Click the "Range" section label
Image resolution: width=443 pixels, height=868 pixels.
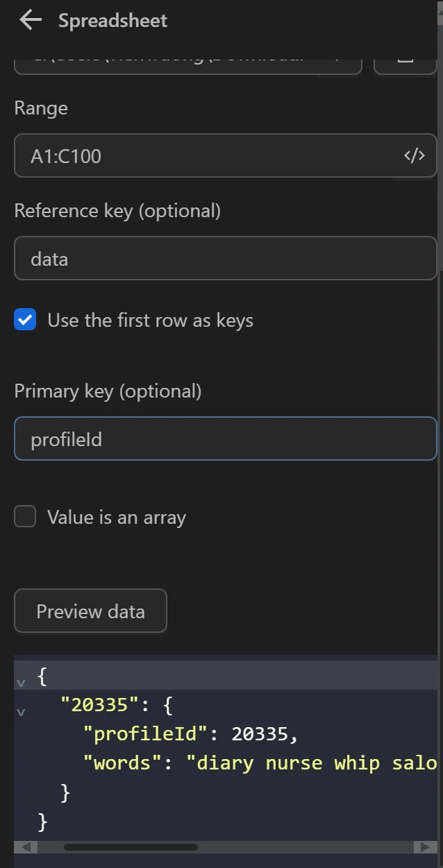tap(40, 108)
